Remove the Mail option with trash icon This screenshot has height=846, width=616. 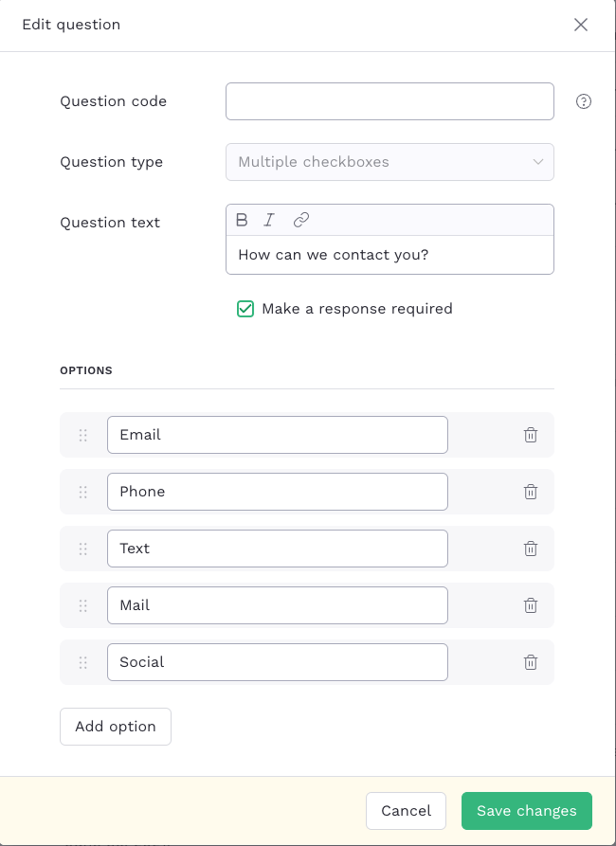(531, 605)
